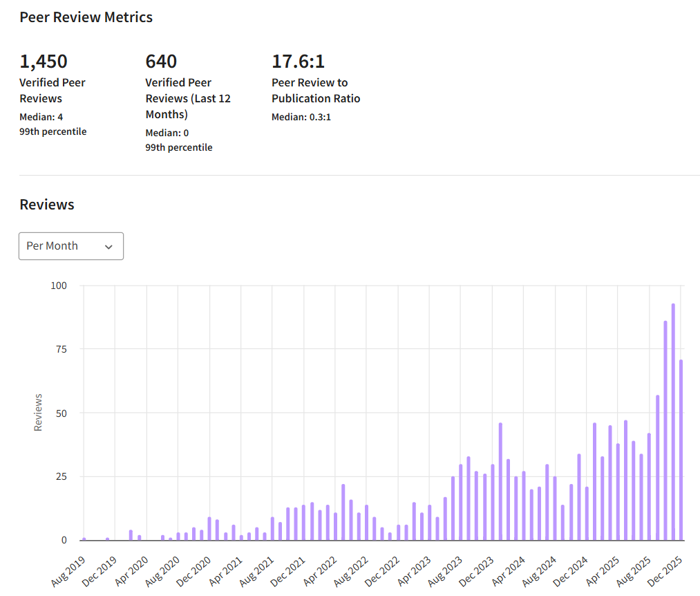The image size is (700, 596).
Task: Select the Apr 2022 x-axis label
Action: click(320, 571)
